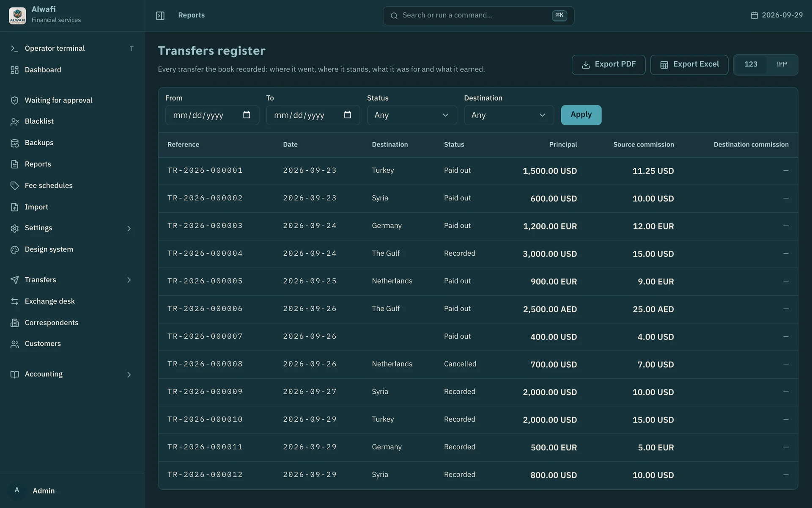This screenshot has height=508, width=812.
Task: Click the Transfers paper plane icon
Action: pos(14,280)
